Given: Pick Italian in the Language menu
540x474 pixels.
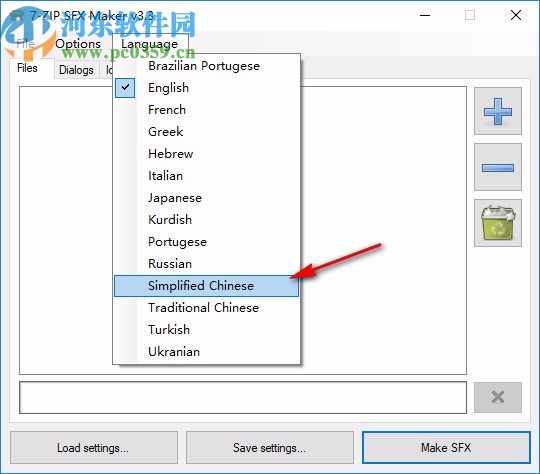Looking at the screenshot, I should click(206, 176).
